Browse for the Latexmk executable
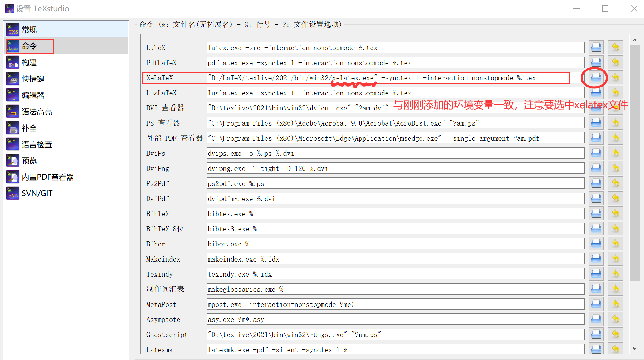The height and width of the screenshot is (360, 644). point(596,349)
